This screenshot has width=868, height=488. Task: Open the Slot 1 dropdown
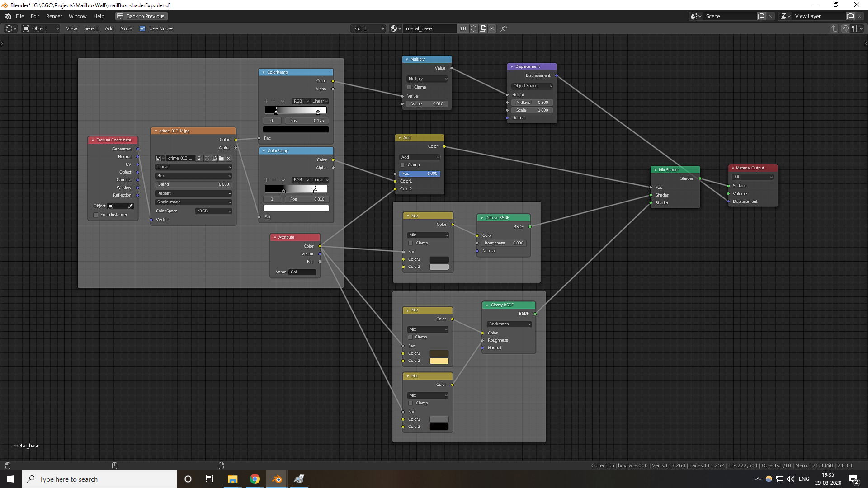click(x=368, y=28)
